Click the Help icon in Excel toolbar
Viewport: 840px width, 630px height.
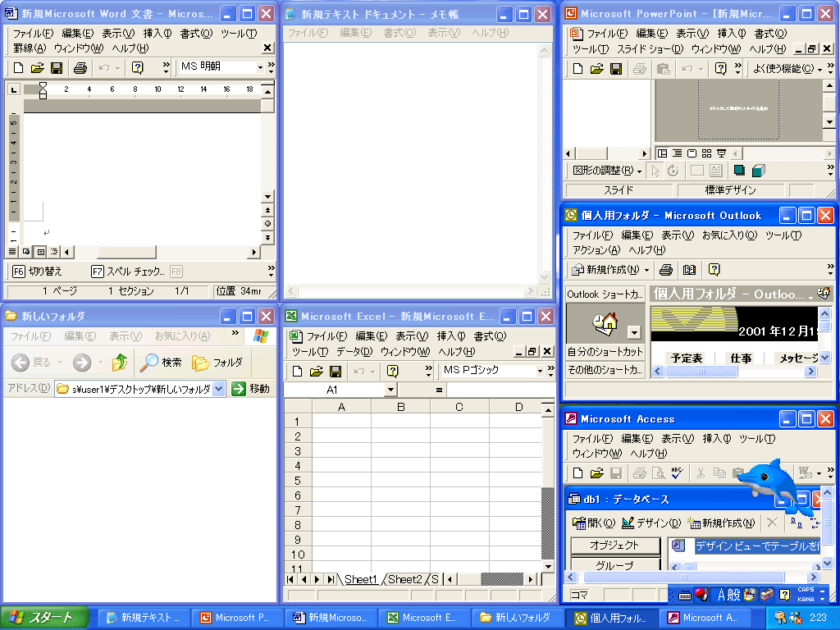[x=393, y=371]
